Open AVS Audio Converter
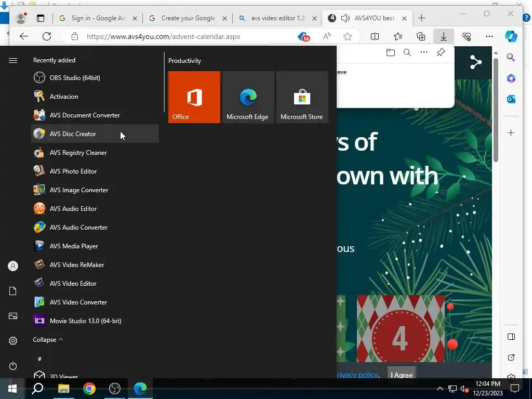This screenshot has width=532, height=399. pyautogui.click(x=95, y=227)
